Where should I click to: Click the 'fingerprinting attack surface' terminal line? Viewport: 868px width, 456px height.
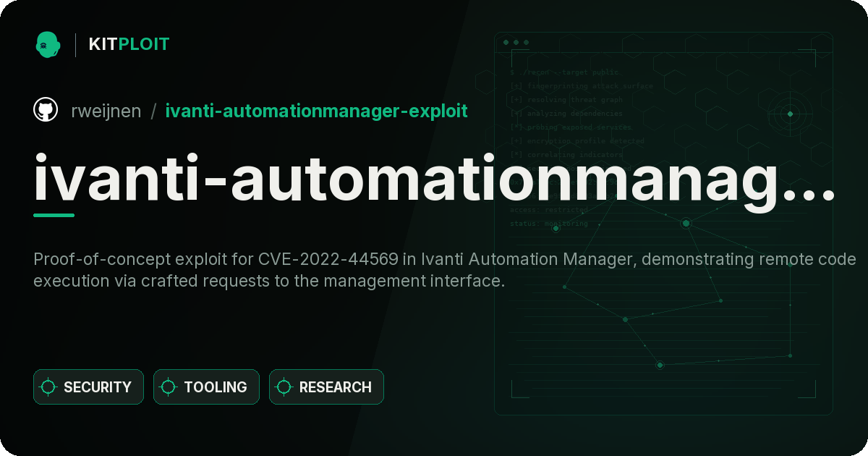point(581,86)
